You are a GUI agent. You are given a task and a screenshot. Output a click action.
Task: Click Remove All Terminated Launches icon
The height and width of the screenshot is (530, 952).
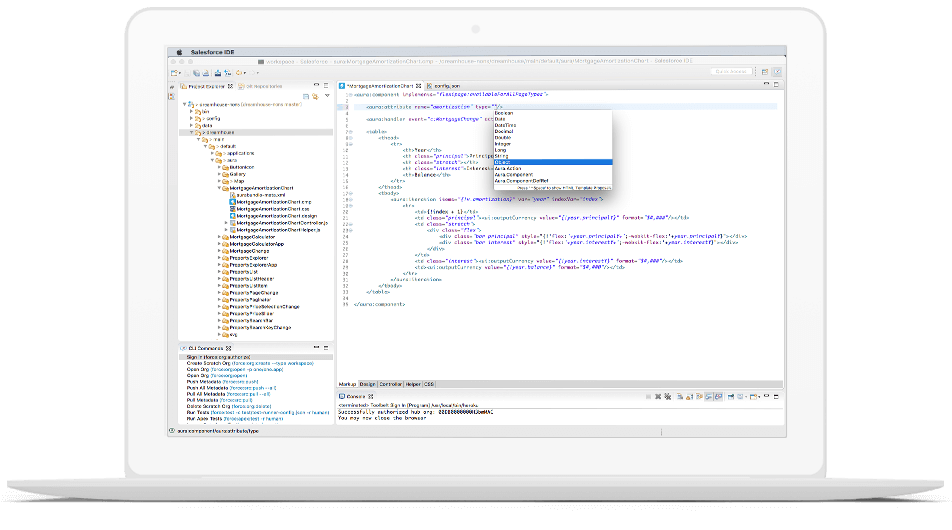click(x=668, y=396)
